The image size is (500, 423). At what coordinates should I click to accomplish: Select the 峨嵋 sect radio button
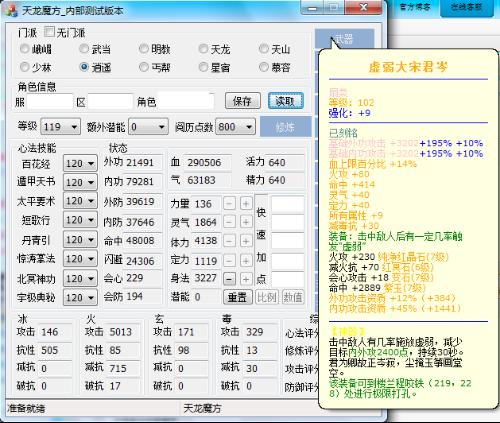[x=24, y=49]
